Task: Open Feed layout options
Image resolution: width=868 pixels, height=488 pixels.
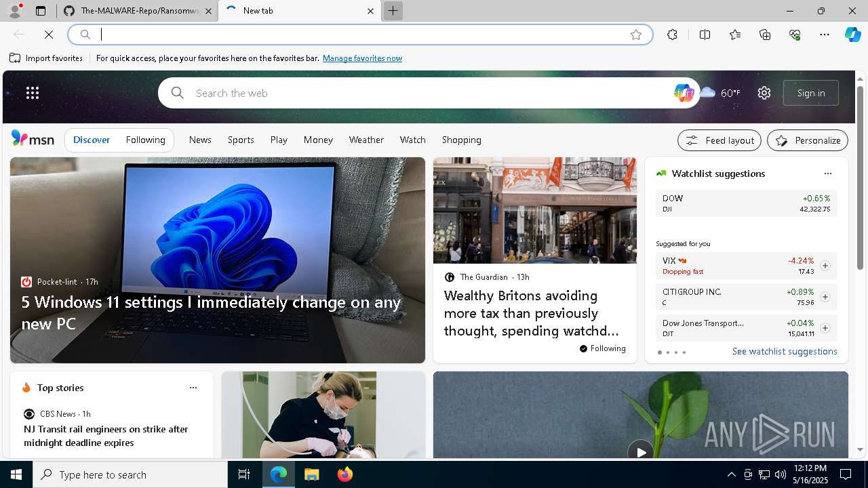Action: [719, 140]
